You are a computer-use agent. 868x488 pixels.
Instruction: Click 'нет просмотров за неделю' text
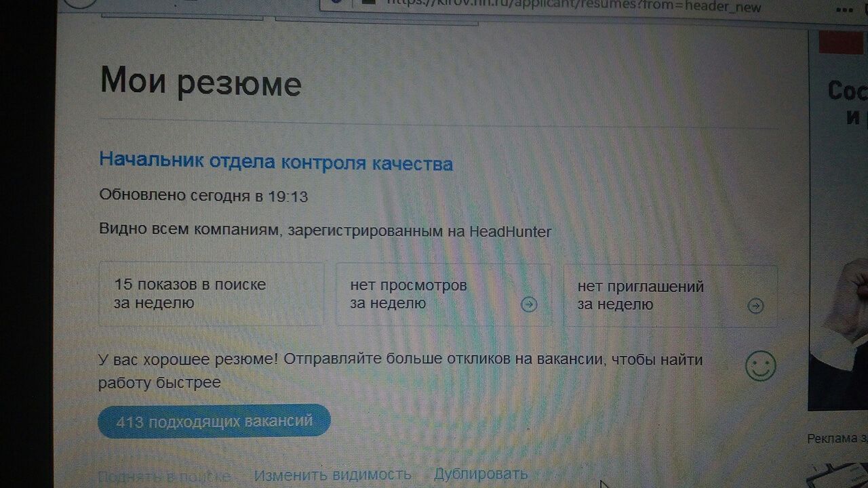(x=408, y=295)
